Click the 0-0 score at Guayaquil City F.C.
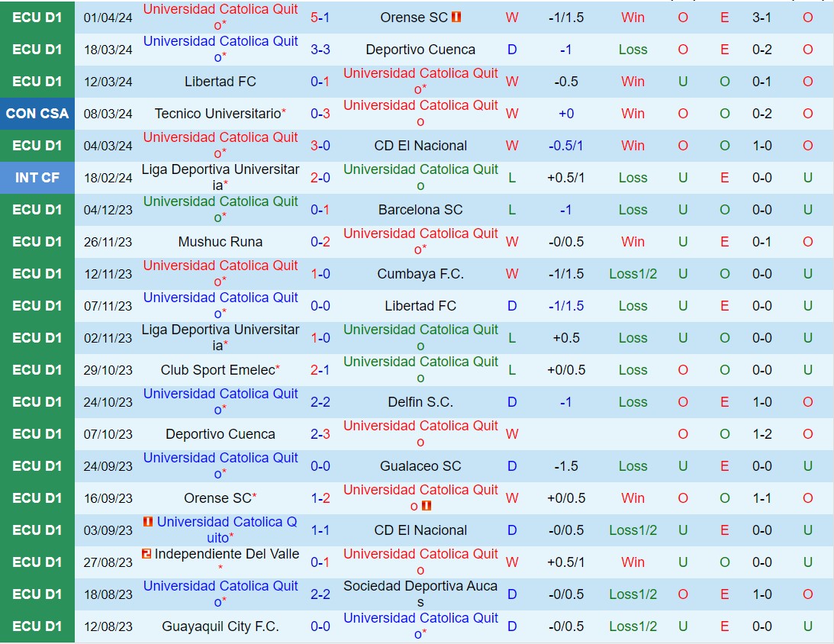The width and height of the screenshot is (834, 644). pyautogui.click(x=320, y=626)
